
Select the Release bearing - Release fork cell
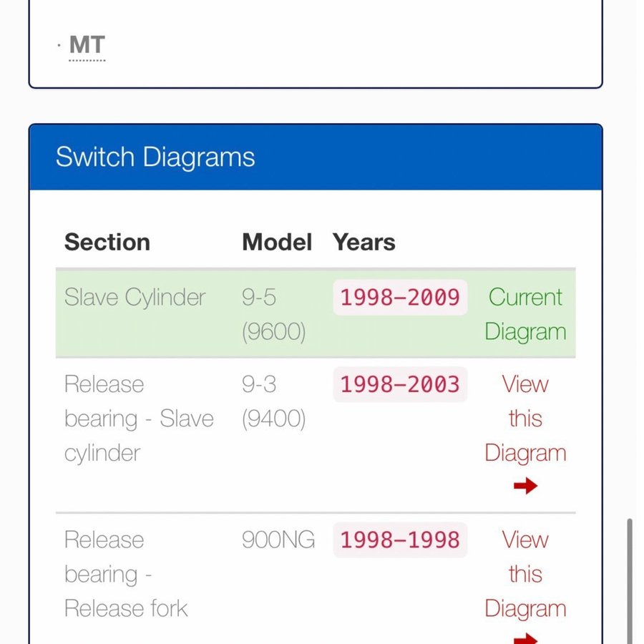pyautogui.click(x=126, y=574)
